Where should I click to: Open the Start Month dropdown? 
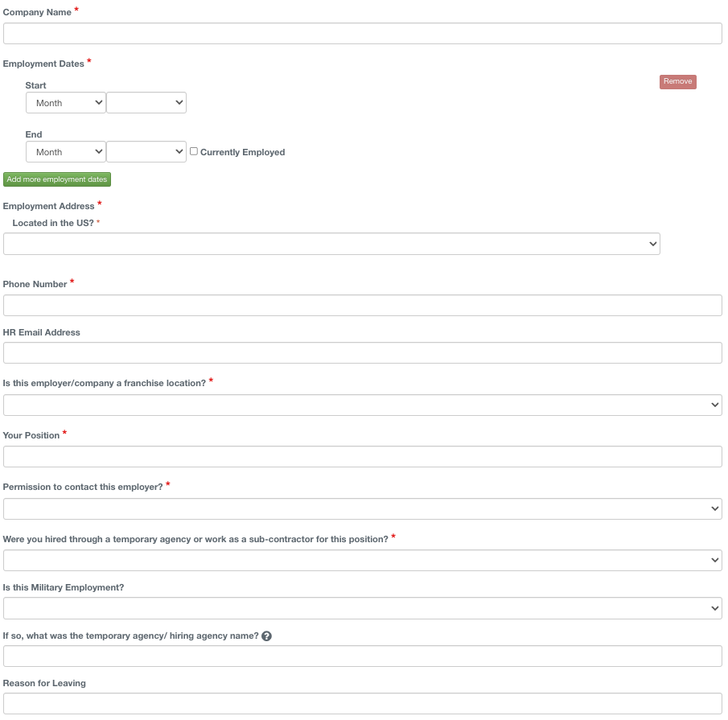point(66,103)
